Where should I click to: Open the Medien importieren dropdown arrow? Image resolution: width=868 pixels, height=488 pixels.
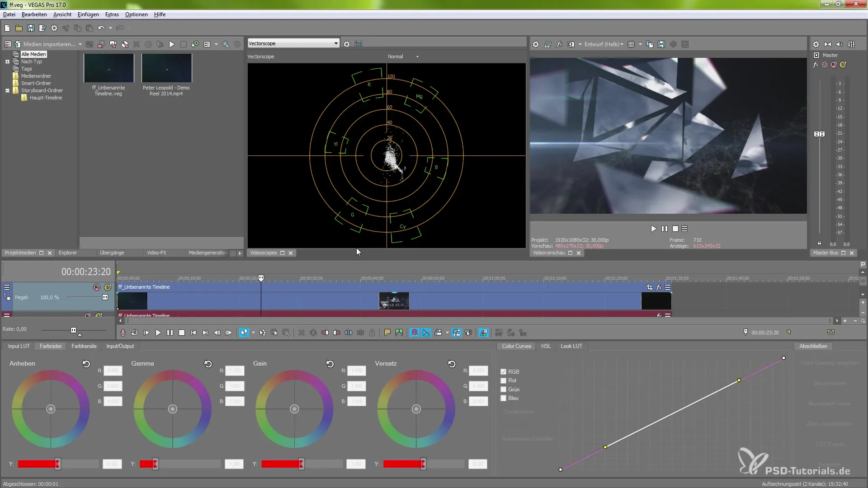pyautogui.click(x=80, y=44)
